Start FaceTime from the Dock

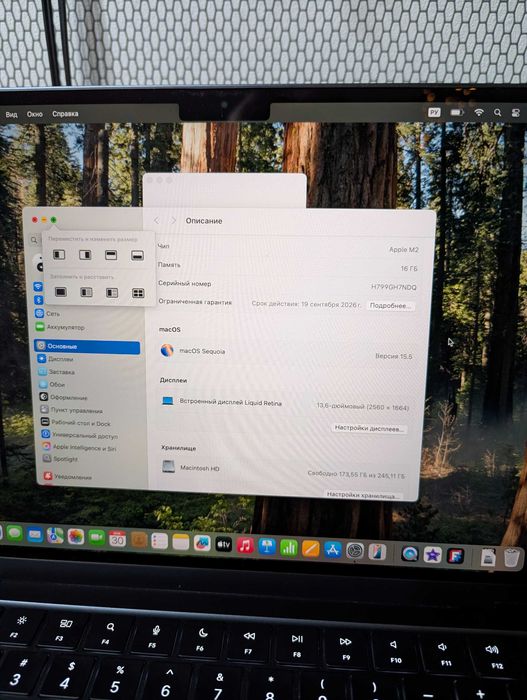pyautogui.click(x=96, y=537)
